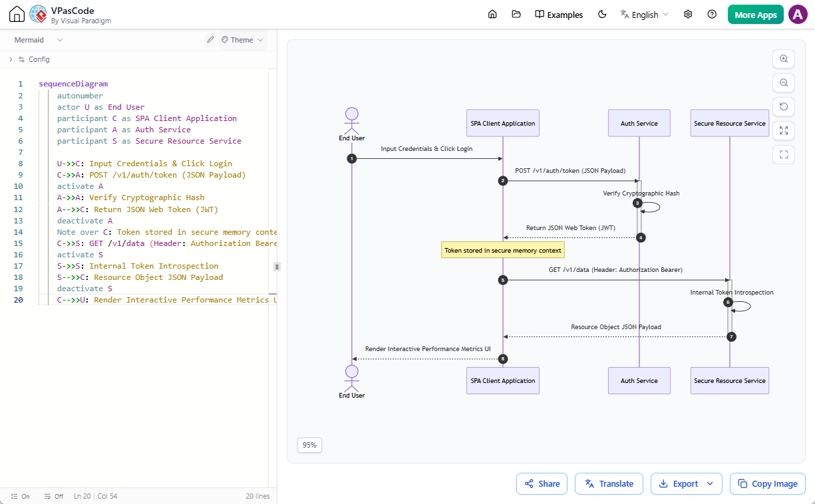The height and width of the screenshot is (504, 815).
Task: Open the folder icon in the top navigation
Action: point(516,15)
